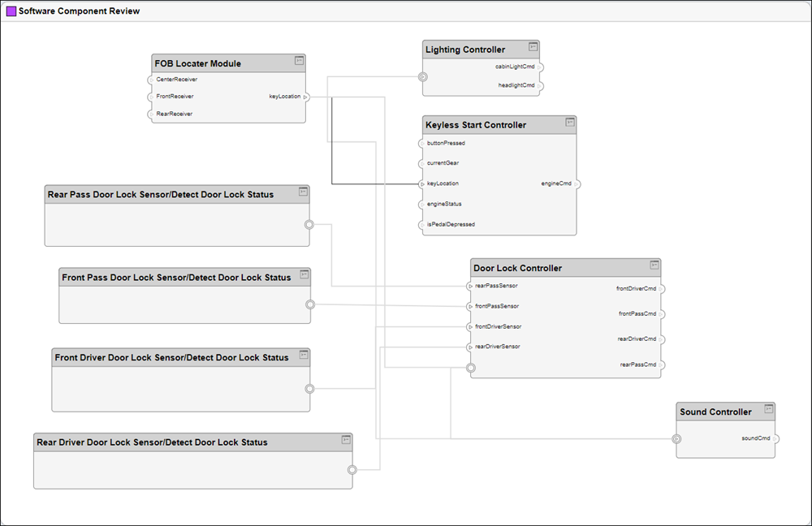Open Lighting Controller's linked model icon
Screen dimensions: 812x526
coord(533,47)
